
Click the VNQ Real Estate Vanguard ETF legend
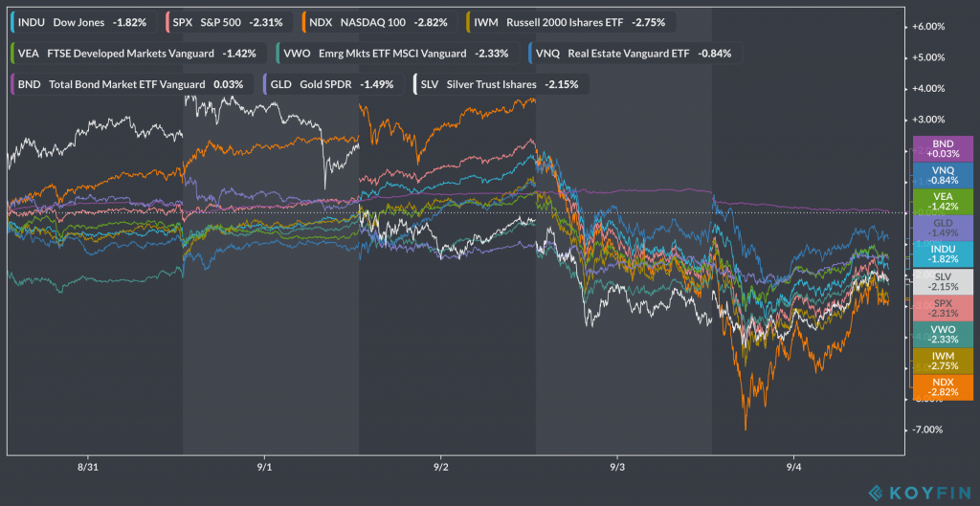coord(634,54)
